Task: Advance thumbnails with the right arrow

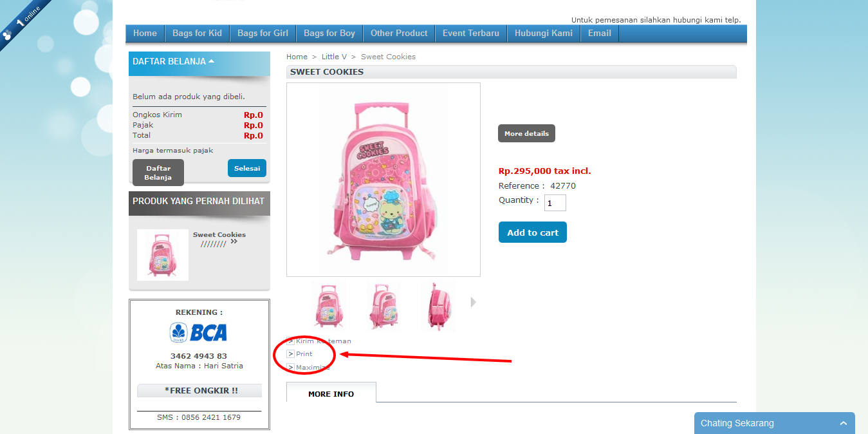Action: 474,302
